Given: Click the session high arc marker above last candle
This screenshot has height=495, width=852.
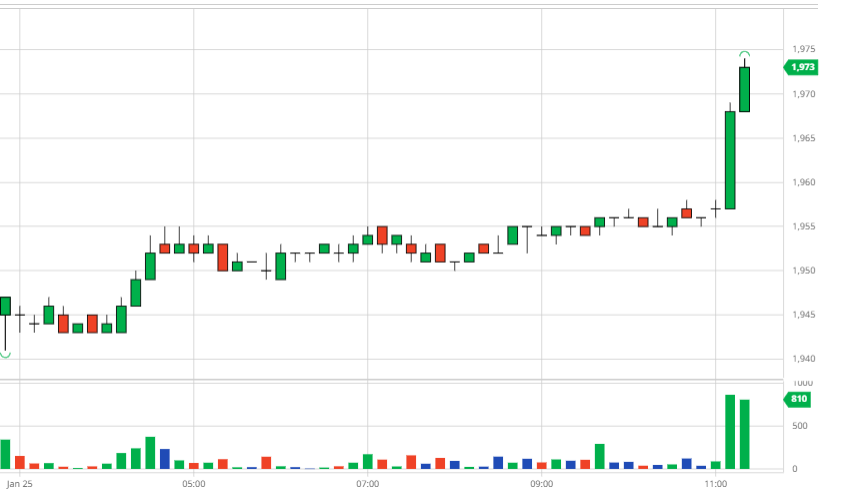Looking at the screenshot, I should (x=744, y=54).
